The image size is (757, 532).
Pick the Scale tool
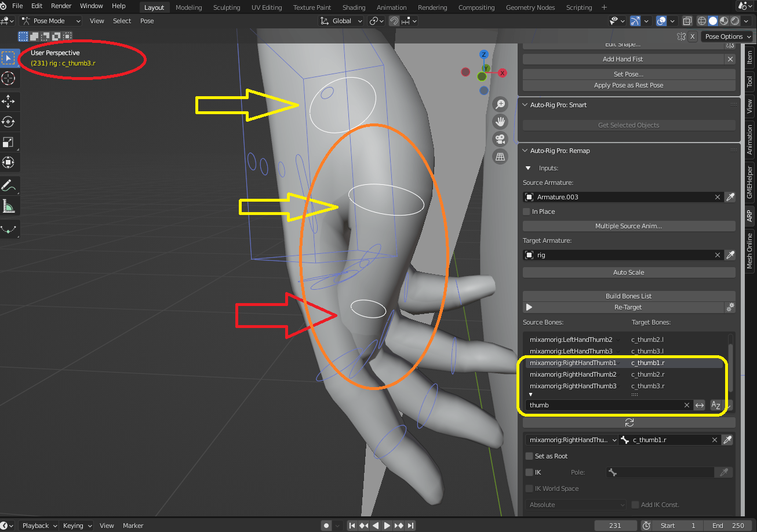click(9, 142)
